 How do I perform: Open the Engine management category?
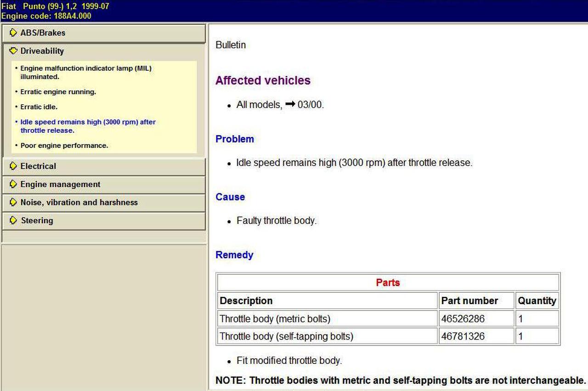coord(104,184)
